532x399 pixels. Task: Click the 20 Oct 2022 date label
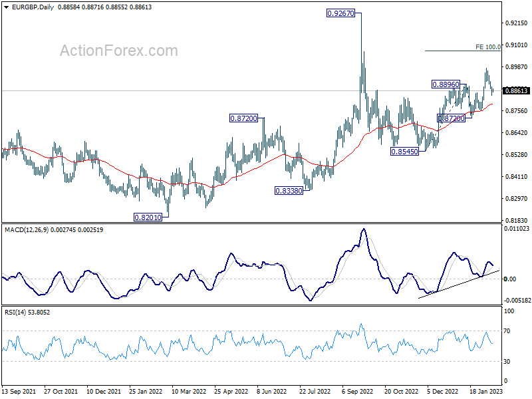point(402,391)
